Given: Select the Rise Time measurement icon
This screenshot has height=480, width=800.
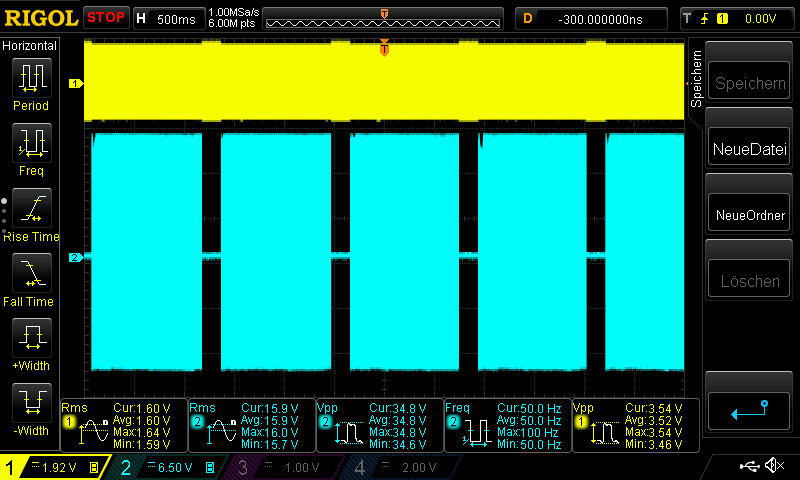Looking at the screenshot, I should pyautogui.click(x=32, y=208).
